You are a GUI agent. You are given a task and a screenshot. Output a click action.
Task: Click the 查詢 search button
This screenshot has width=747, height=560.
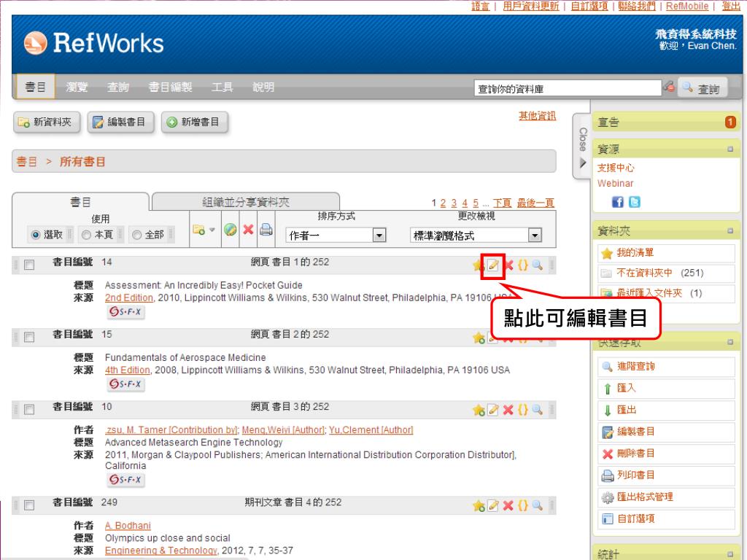pos(703,88)
